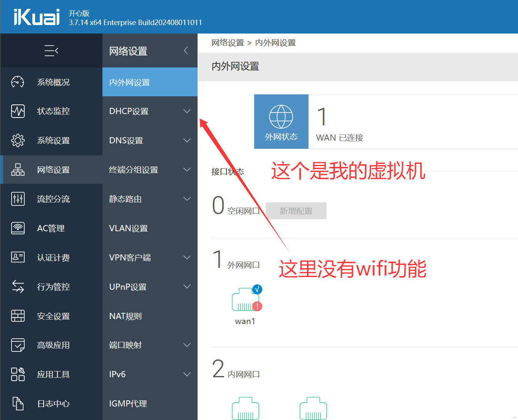Click the 新增配置 button
This screenshot has height=420, width=518.
(x=296, y=211)
